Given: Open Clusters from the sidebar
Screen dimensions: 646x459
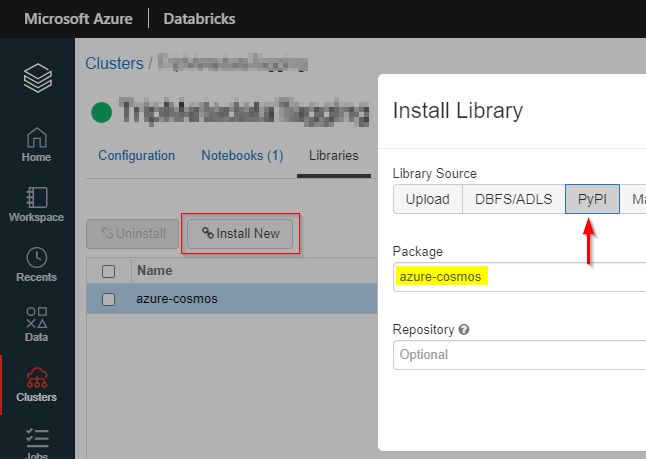Looking at the screenshot, I should point(37,385).
